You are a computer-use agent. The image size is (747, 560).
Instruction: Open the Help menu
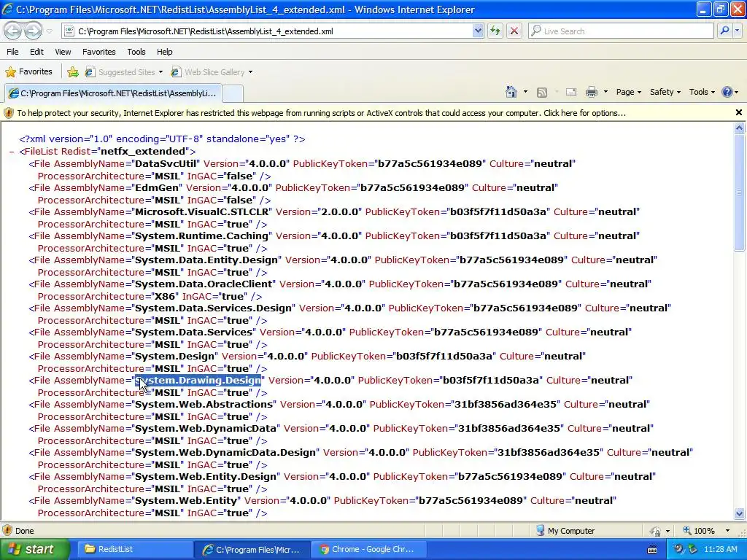pos(165,52)
